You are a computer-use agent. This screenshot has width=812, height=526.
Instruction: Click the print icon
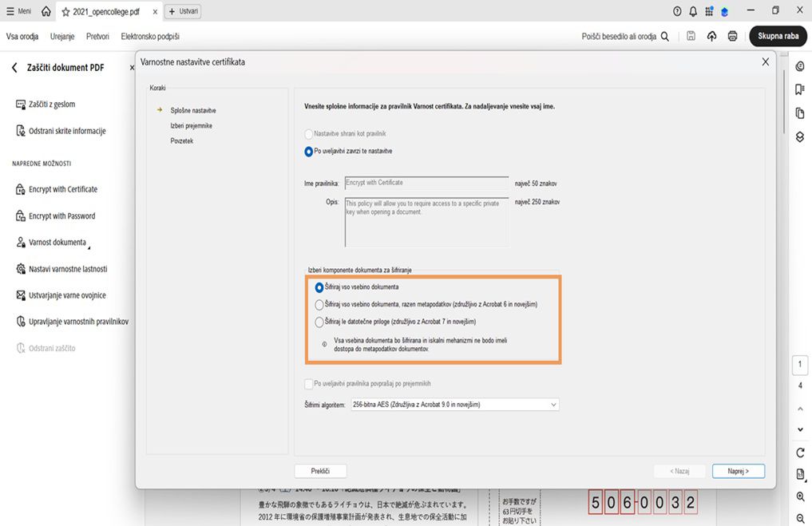732,36
